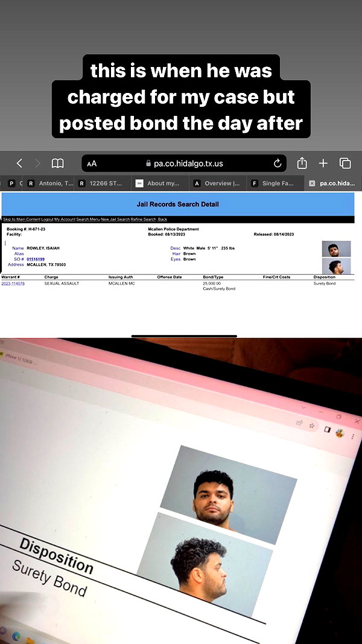Open the Safari bookmarks book icon
This screenshot has width=362, height=644.
[57, 164]
